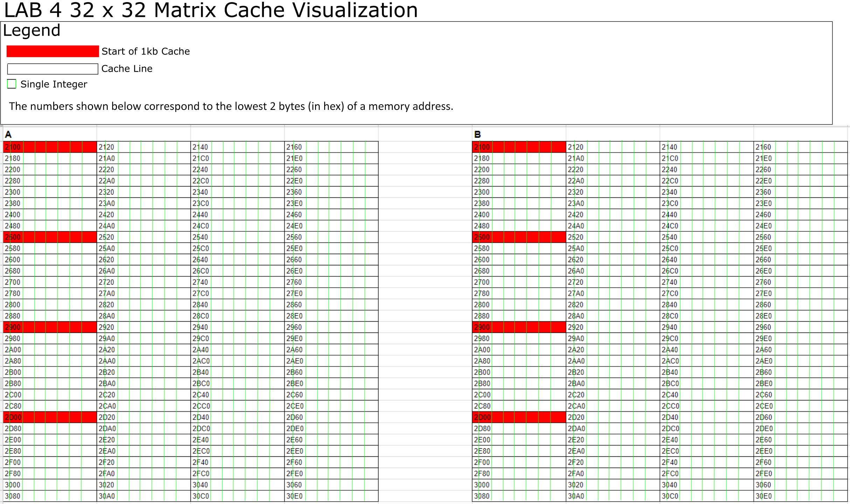Click the red Start of 1kb Cache legend swatch
The image size is (850, 504).
[x=53, y=51]
